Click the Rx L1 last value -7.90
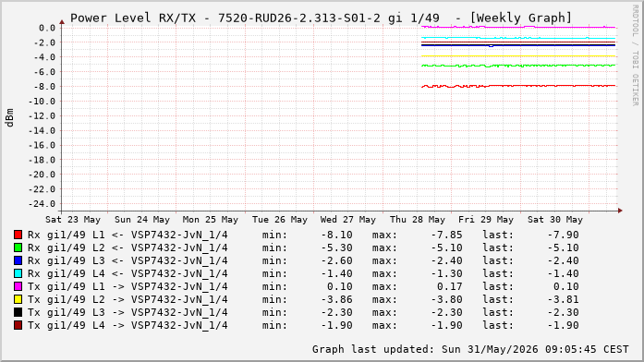 tap(563, 235)
